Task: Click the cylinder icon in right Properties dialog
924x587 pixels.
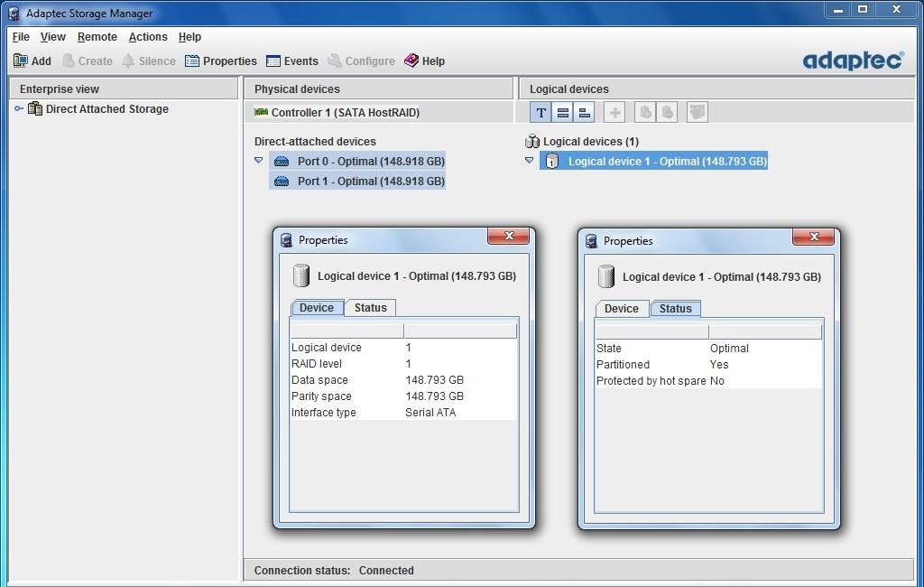Action: click(606, 276)
